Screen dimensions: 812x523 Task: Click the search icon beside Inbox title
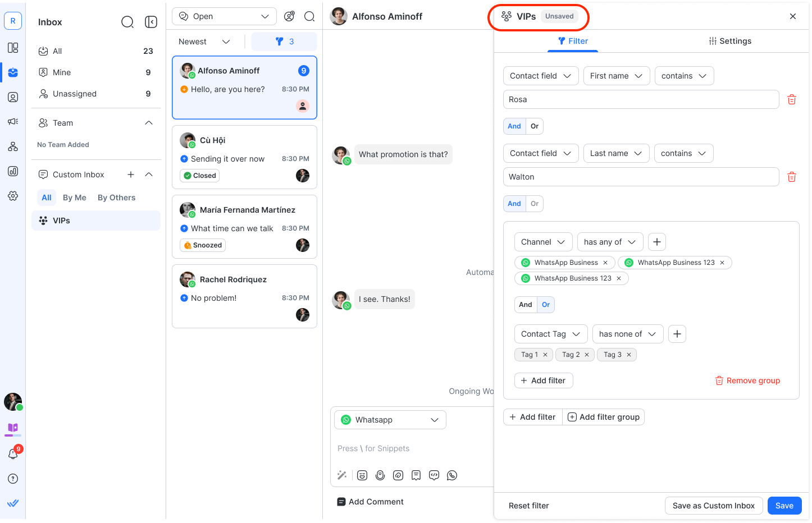click(127, 22)
